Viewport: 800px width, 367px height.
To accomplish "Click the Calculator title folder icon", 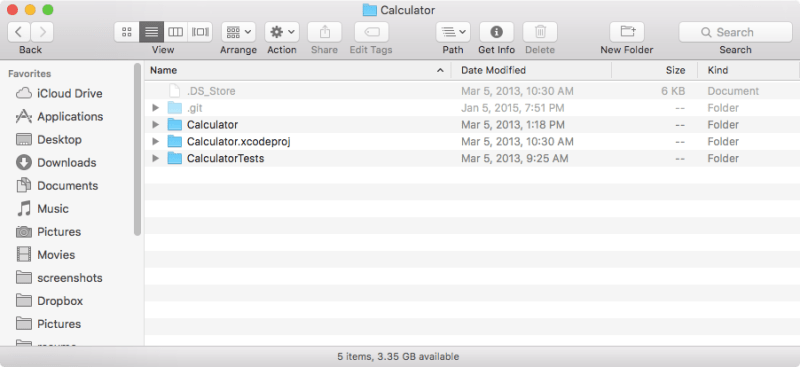I will point(369,10).
